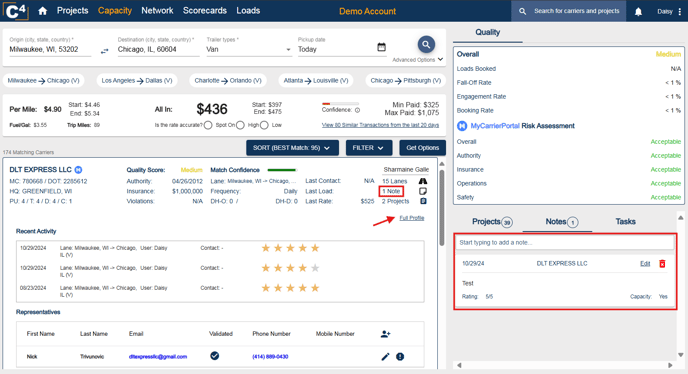Select the Los Angeles → Dallas (V) lane chip
The image size is (688, 374).
click(x=137, y=81)
